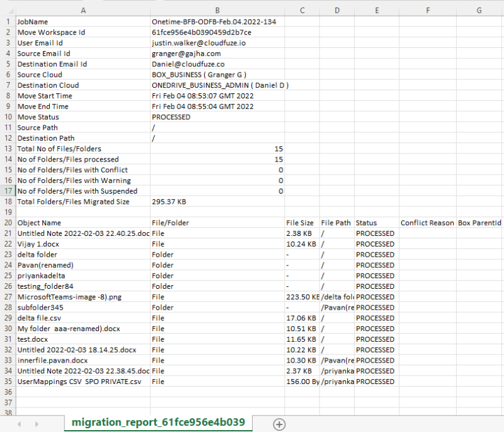Select the PROCESSED Move Status cell
The width and height of the screenshot is (504, 432).
pos(170,117)
